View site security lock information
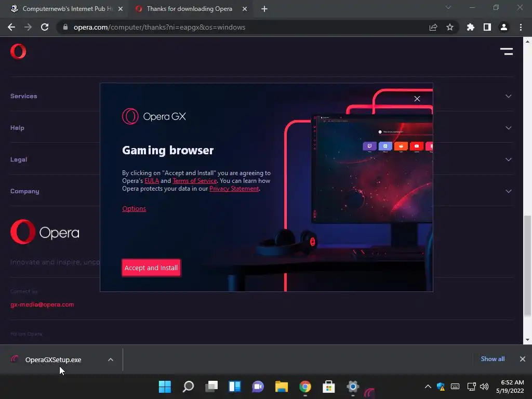 point(65,27)
